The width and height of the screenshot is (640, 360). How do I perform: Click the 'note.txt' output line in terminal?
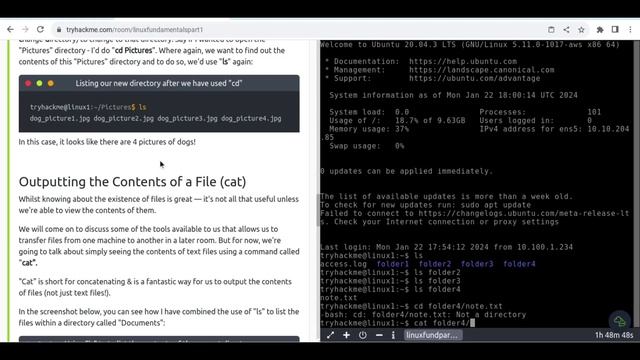click(339, 298)
